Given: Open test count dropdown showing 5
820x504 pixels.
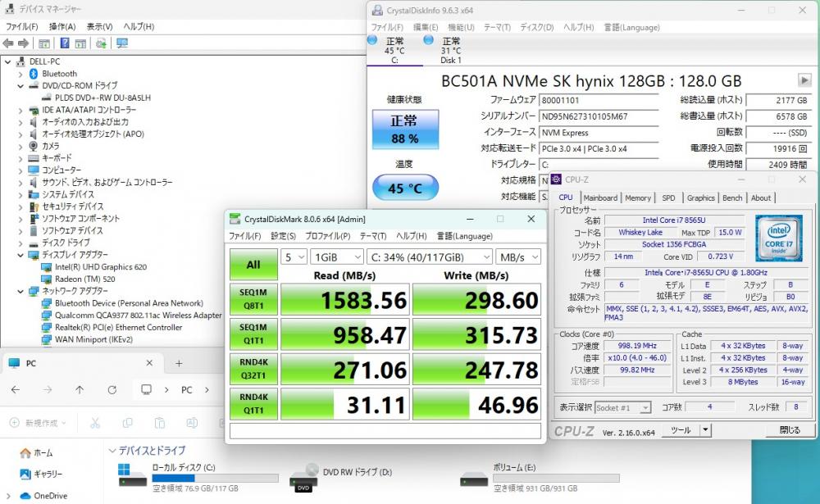Looking at the screenshot, I should [x=294, y=257].
